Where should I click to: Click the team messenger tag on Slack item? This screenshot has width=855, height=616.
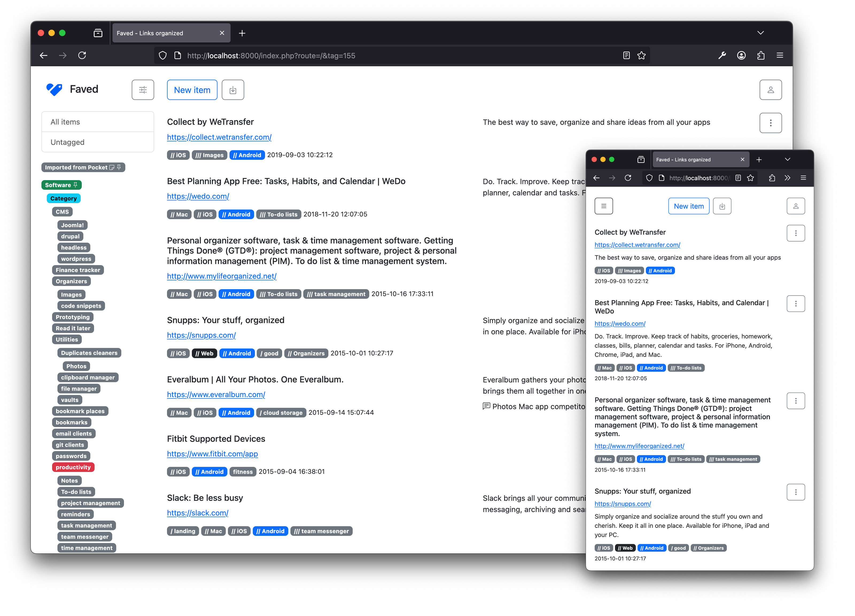click(x=321, y=531)
